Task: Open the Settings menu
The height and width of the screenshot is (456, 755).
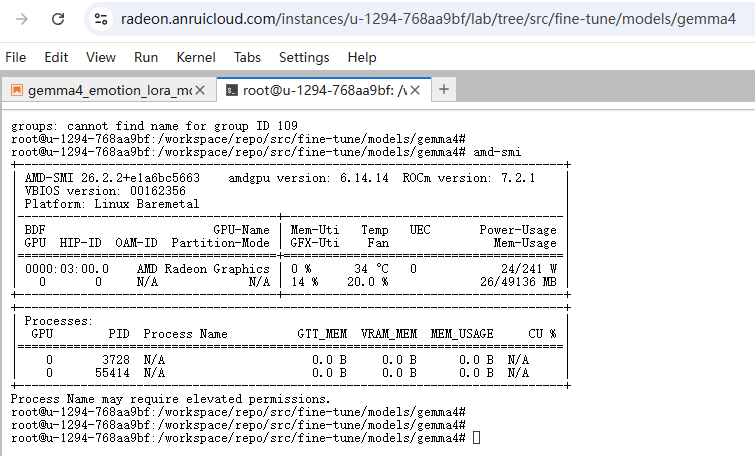Action: tap(304, 57)
